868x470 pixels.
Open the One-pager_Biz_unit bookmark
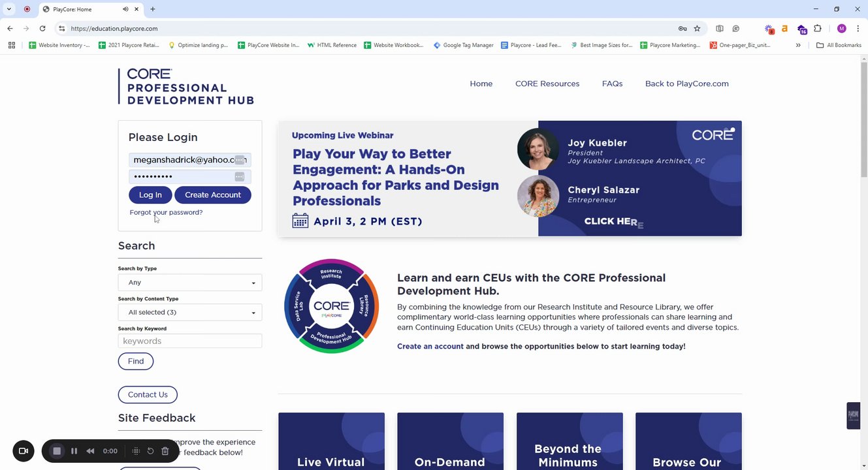(x=740, y=45)
